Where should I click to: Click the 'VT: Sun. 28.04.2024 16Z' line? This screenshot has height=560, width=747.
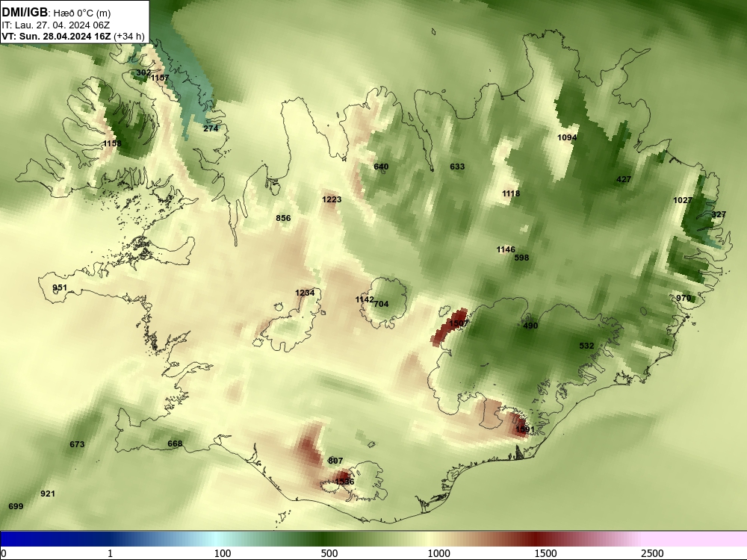point(56,36)
